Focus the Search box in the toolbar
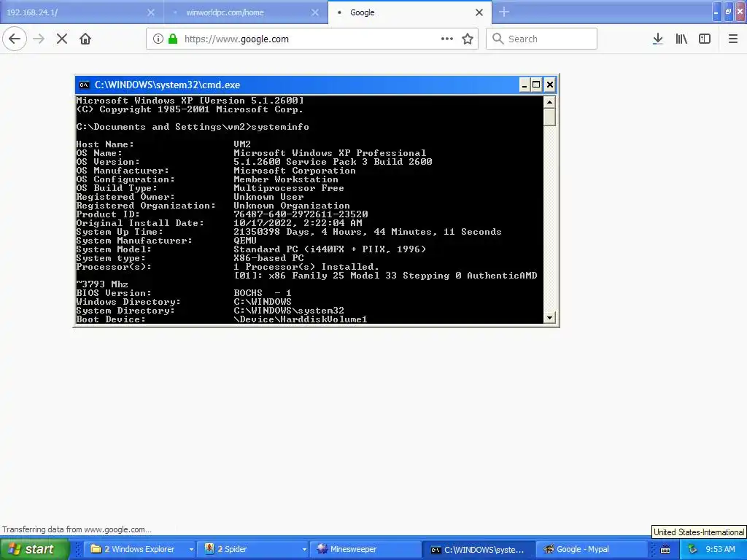 click(542, 39)
